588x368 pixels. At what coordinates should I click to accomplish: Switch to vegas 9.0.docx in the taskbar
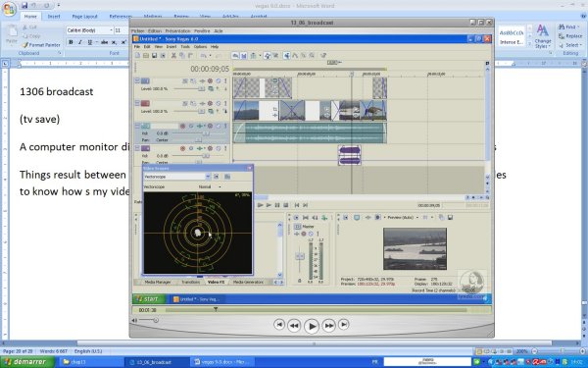tap(222, 362)
